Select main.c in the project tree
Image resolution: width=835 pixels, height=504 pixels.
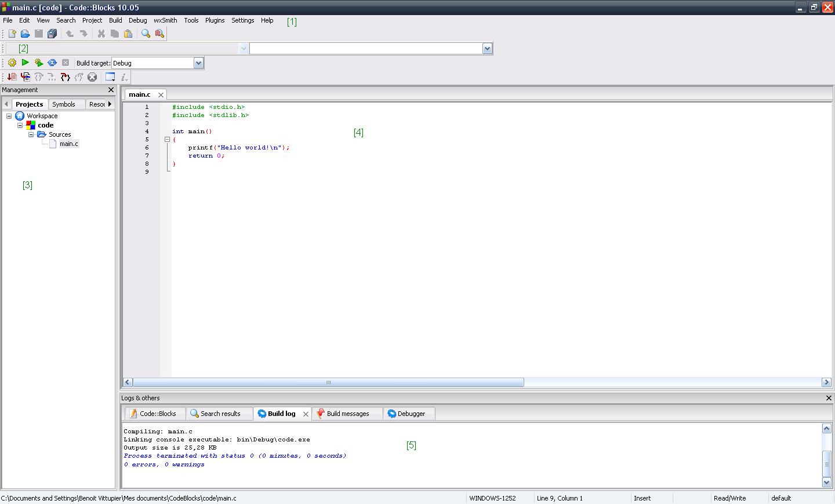coord(68,144)
